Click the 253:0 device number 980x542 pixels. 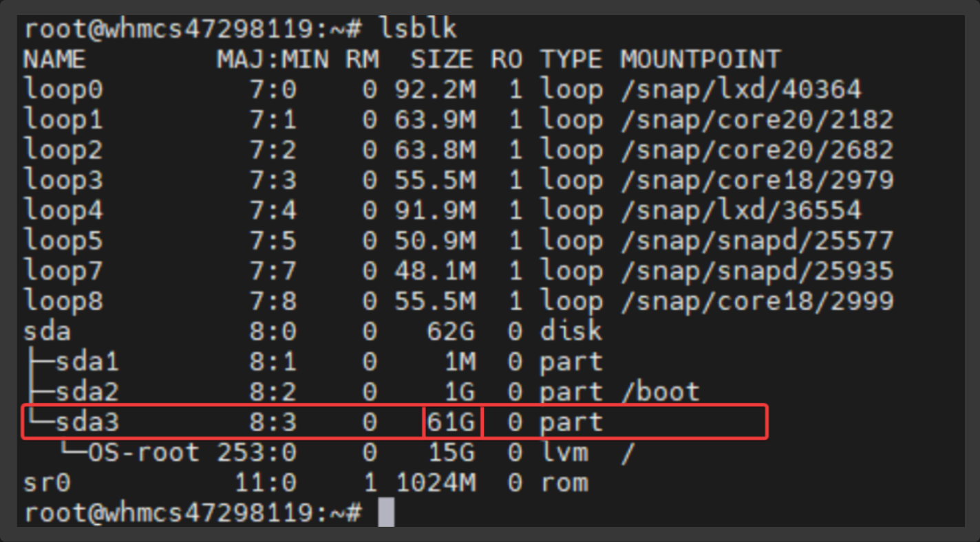(257, 453)
